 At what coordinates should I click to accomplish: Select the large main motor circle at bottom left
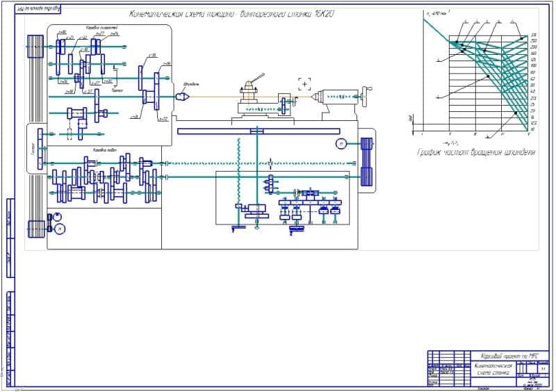click(x=60, y=229)
